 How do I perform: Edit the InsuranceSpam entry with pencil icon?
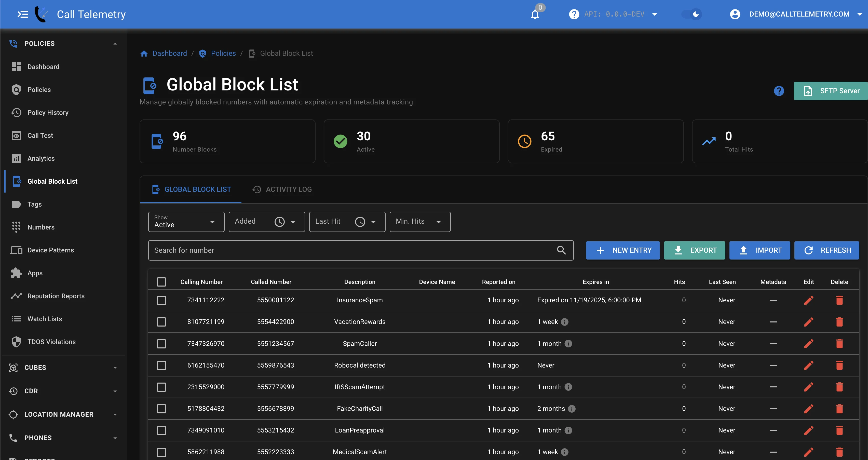808,300
